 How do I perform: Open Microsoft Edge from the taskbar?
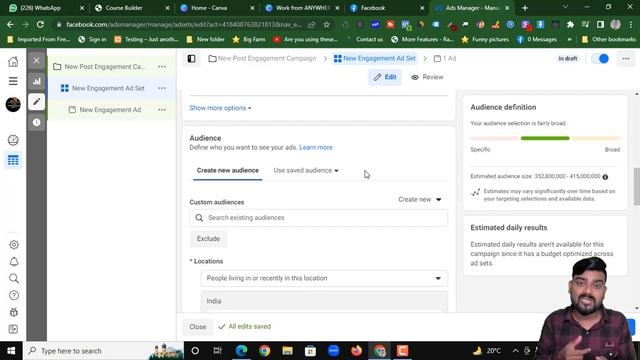[242, 351]
